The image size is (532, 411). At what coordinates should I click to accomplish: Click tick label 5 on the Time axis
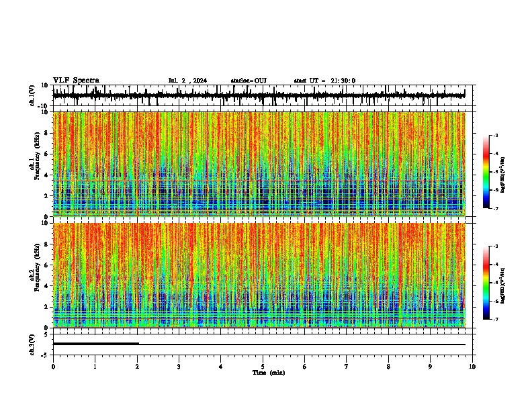point(263,367)
